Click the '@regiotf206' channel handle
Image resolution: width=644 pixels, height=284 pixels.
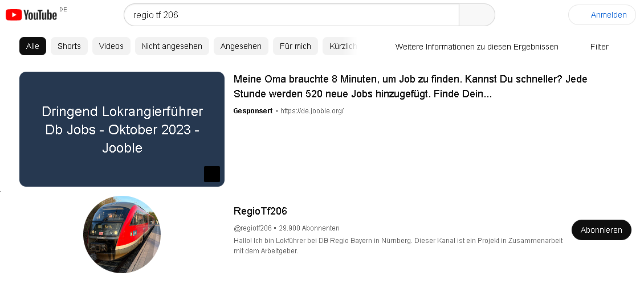click(x=252, y=228)
